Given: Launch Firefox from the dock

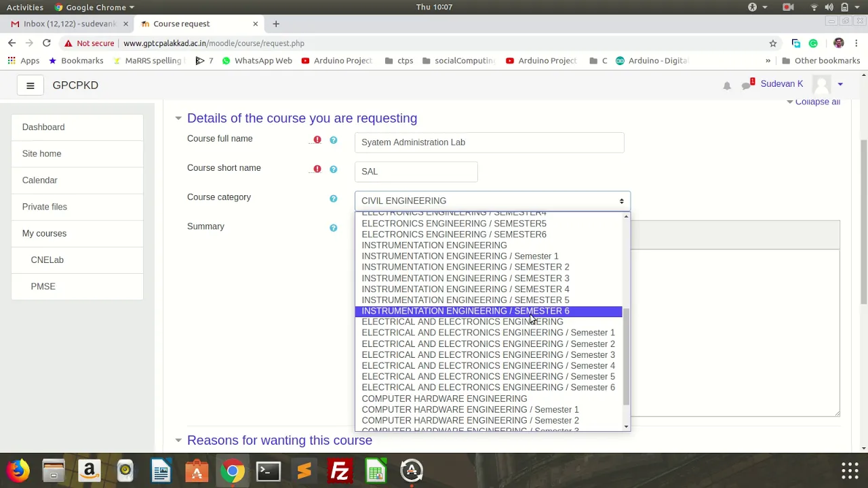Looking at the screenshot, I should tap(18, 470).
